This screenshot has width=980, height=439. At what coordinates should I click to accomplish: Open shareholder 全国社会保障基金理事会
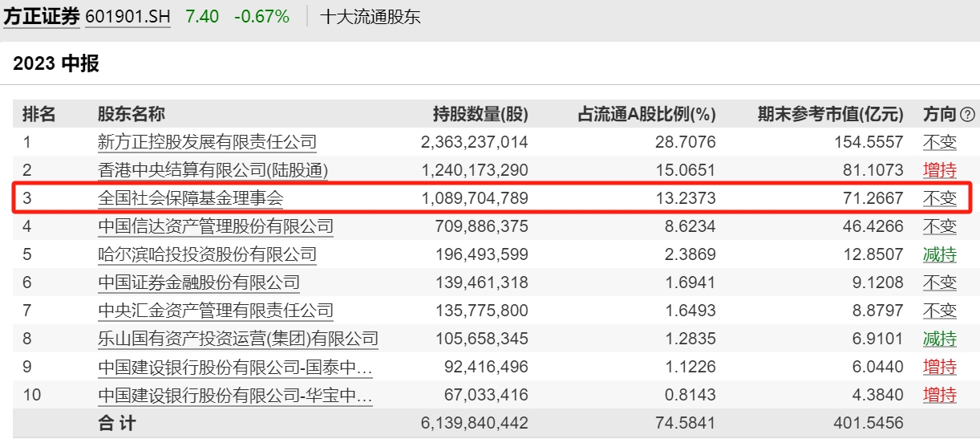pyautogui.click(x=191, y=198)
